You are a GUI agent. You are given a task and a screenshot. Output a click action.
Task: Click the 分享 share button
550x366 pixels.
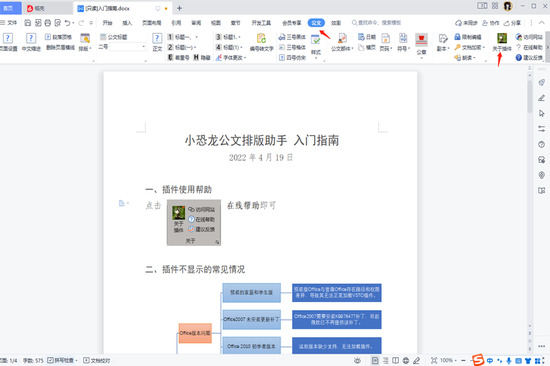pos(512,23)
